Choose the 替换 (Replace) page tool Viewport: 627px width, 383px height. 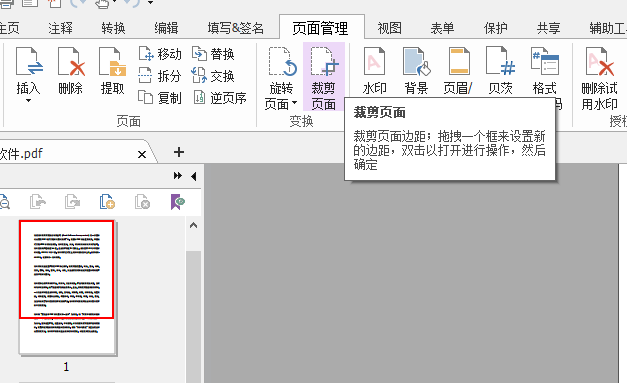coord(213,54)
